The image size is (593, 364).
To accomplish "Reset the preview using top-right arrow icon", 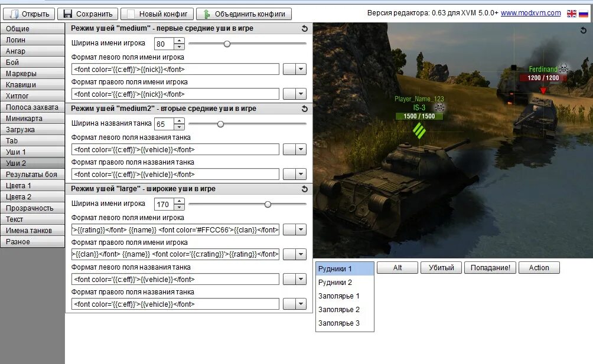I will pyautogui.click(x=584, y=30).
